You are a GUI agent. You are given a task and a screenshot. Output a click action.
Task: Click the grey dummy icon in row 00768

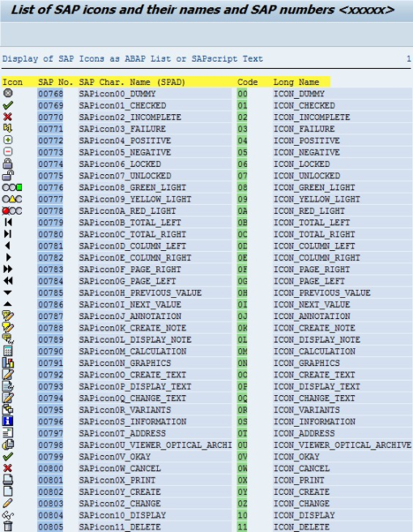coord(8,93)
